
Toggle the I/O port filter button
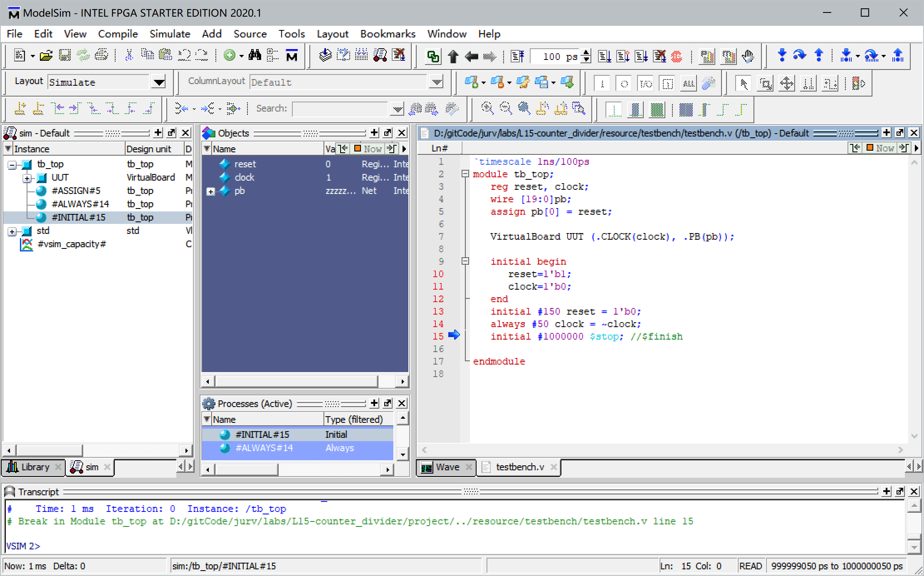tap(645, 84)
